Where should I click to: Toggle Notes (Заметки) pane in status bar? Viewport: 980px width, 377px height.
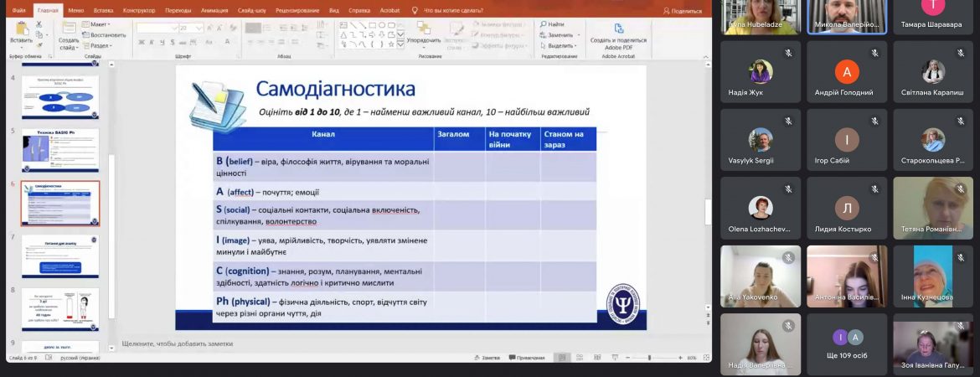coord(487,358)
